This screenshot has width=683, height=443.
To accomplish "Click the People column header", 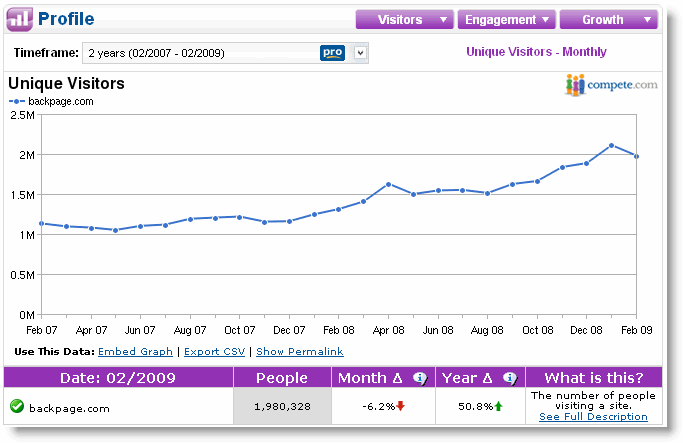I will tap(282, 378).
